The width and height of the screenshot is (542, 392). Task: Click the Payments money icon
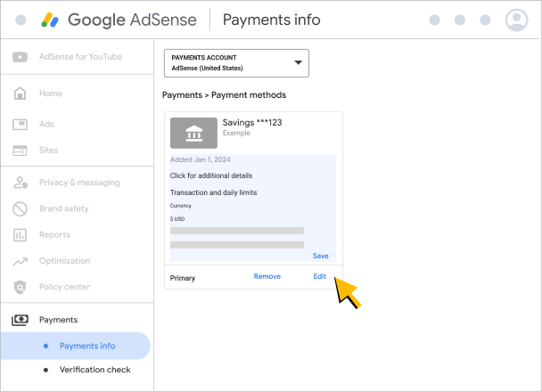20,320
